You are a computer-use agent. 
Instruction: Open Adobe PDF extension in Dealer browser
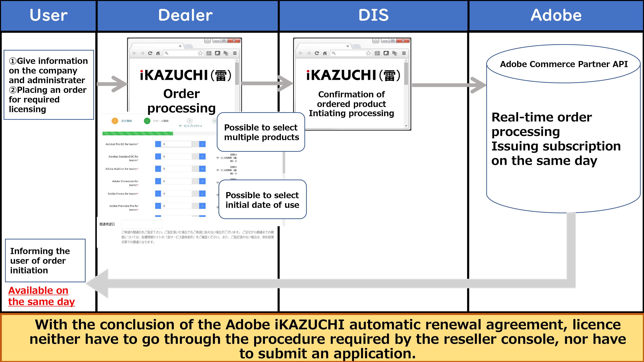click(209, 53)
